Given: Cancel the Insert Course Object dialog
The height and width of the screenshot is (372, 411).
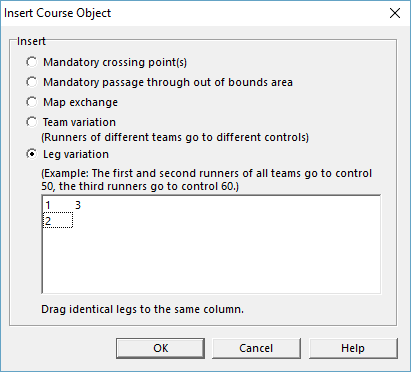Looking at the screenshot, I should (256, 348).
